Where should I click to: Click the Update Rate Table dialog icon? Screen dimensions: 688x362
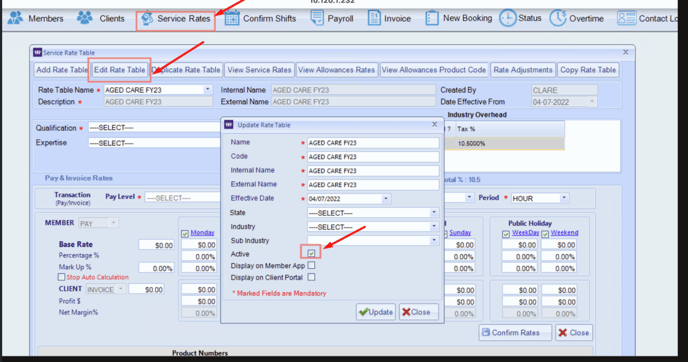pyautogui.click(x=229, y=125)
